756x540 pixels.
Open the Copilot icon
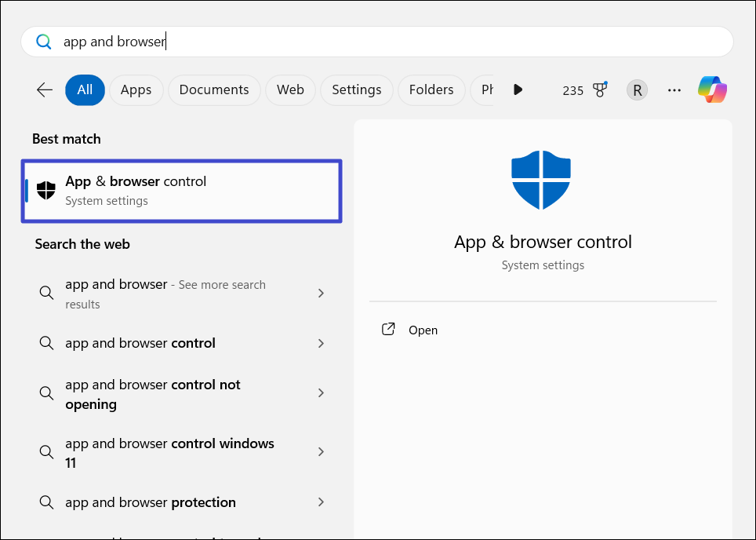point(712,89)
